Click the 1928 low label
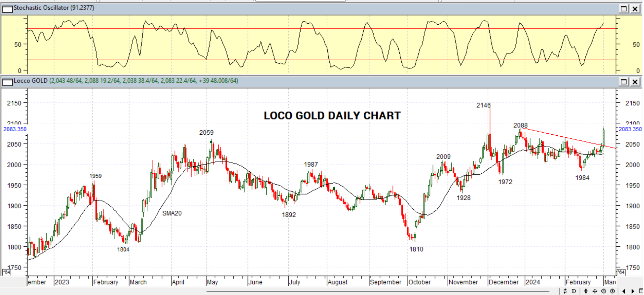Image resolution: width=644 pixels, height=295 pixels. click(463, 198)
